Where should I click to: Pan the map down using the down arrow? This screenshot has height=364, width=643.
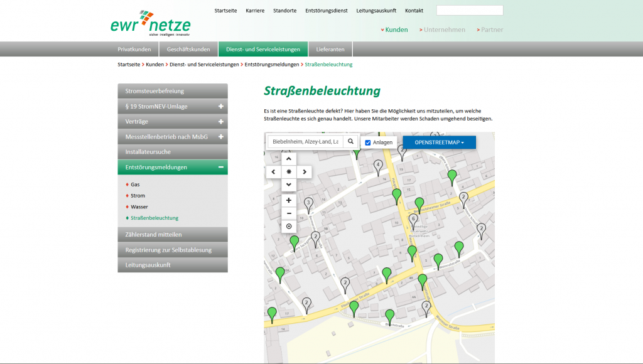[x=288, y=185]
